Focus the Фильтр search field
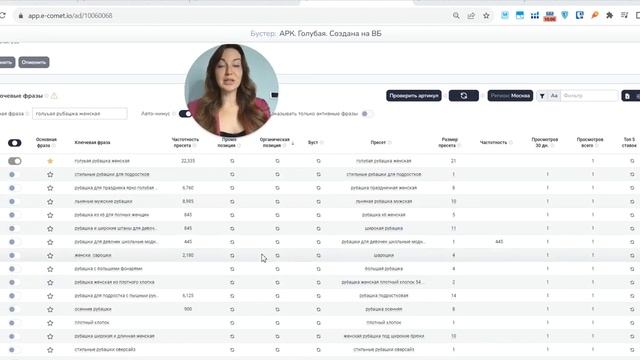Screen dimensions: 640x360 click(x=589, y=96)
